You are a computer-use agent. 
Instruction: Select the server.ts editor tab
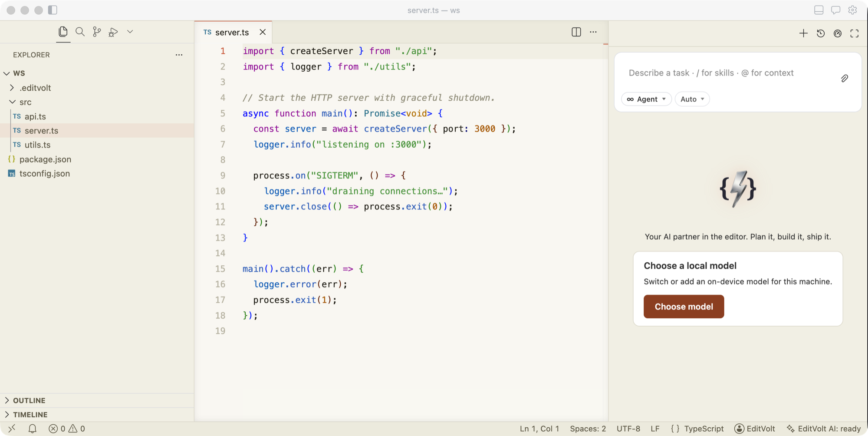[x=233, y=32]
